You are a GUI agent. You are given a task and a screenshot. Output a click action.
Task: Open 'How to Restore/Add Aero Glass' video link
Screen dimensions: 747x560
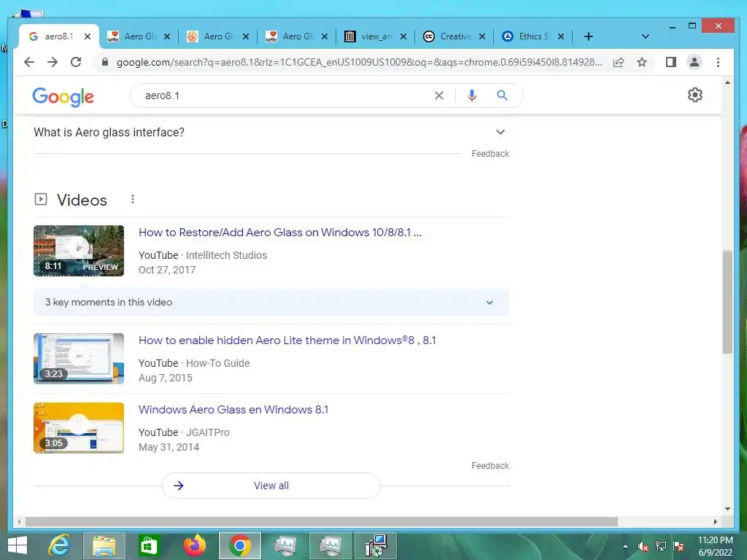279,233
